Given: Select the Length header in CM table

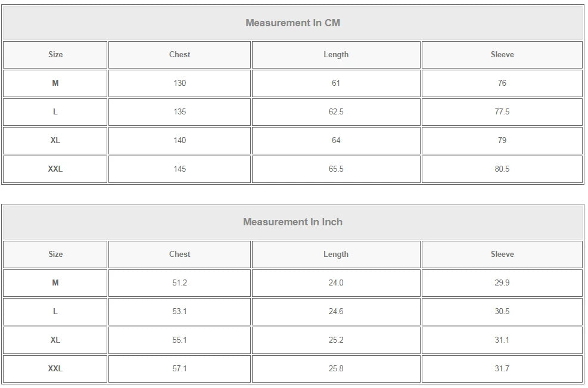Looking at the screenshot, I should (x=336, y=54).
